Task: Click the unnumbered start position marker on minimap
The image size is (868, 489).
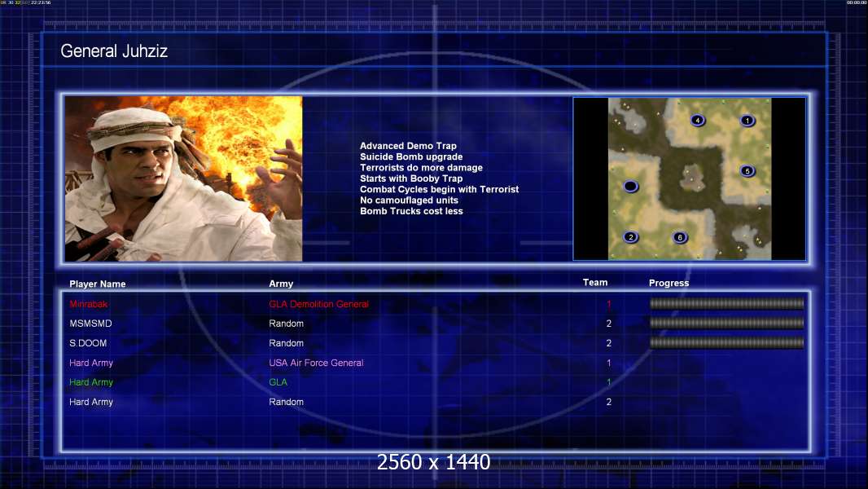Action: [x=630, y=186]
